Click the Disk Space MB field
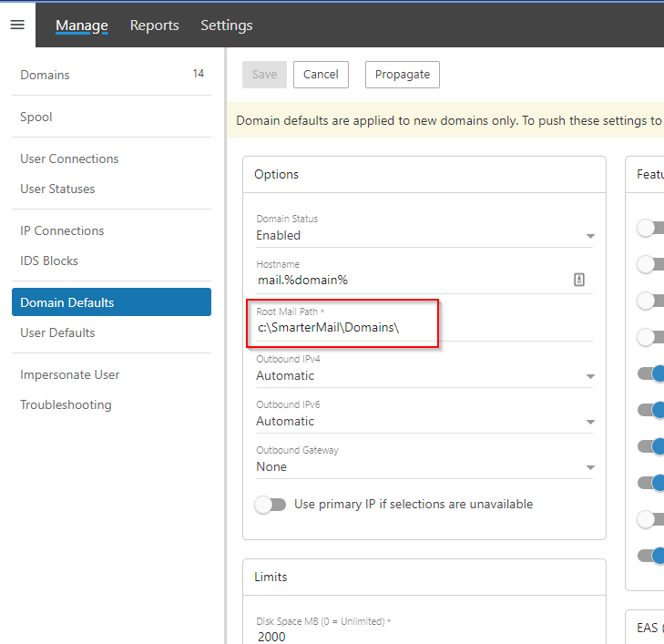 click(424, 637)
